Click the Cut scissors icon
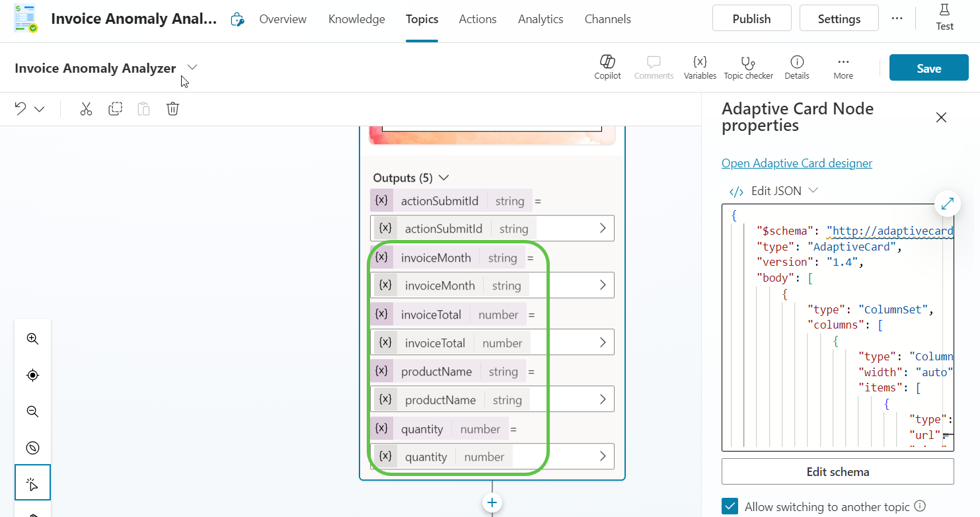Screen dimensions: 980x517 pos(86,109)
